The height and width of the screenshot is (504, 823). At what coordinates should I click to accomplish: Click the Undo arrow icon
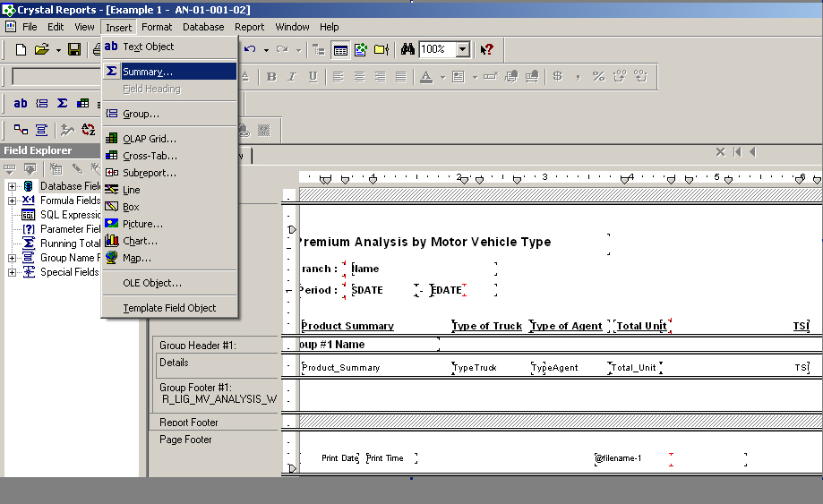pyautogui.click(x=251, y=49)
